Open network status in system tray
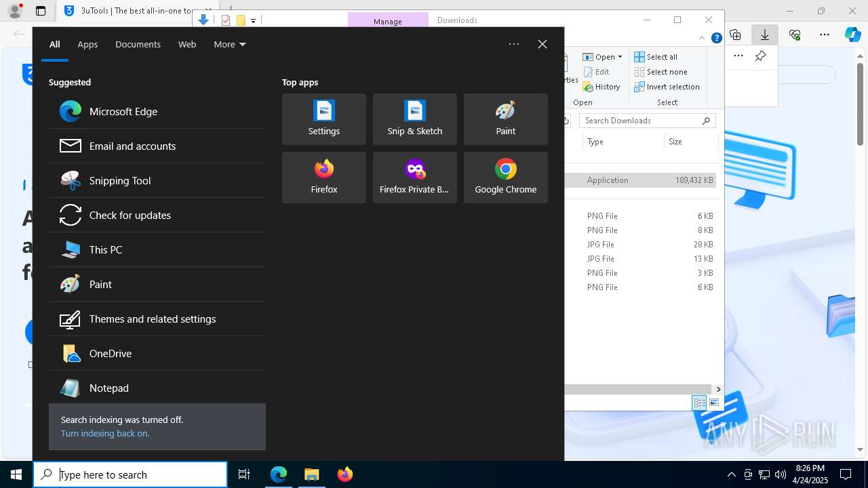 point(764,474)
